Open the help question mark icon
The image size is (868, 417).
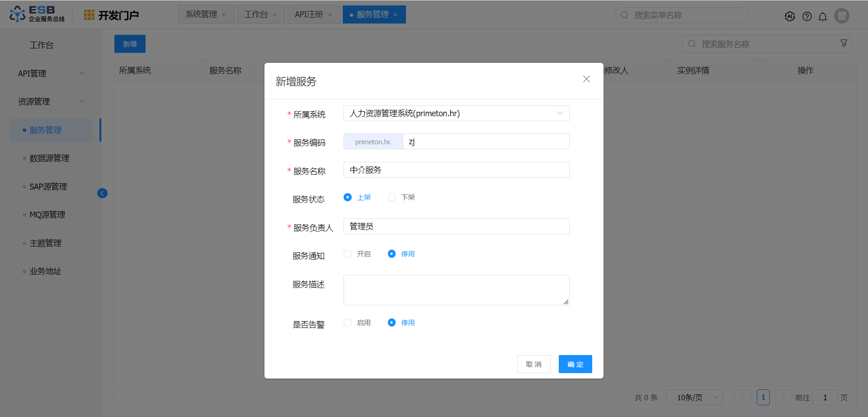tap(807, 16)
